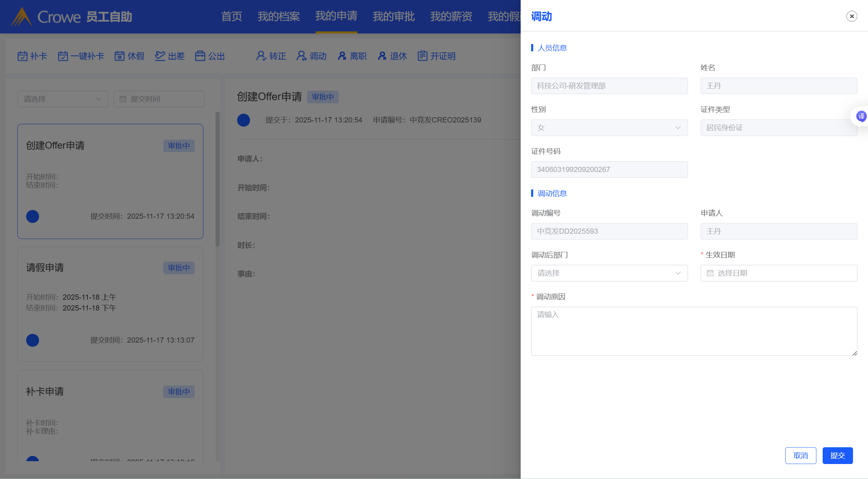Select the 请假申请 application card
Screen dimensions: 868x479
coord(110,304)
